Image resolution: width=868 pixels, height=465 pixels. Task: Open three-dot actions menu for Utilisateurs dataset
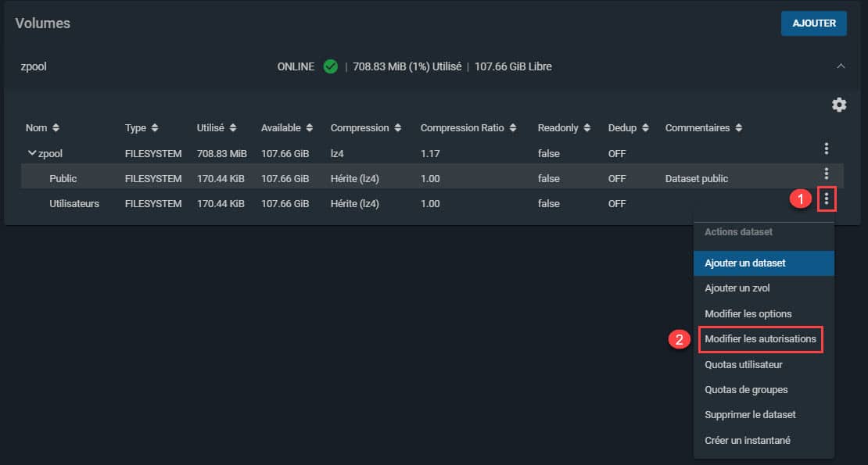point(826,199)
